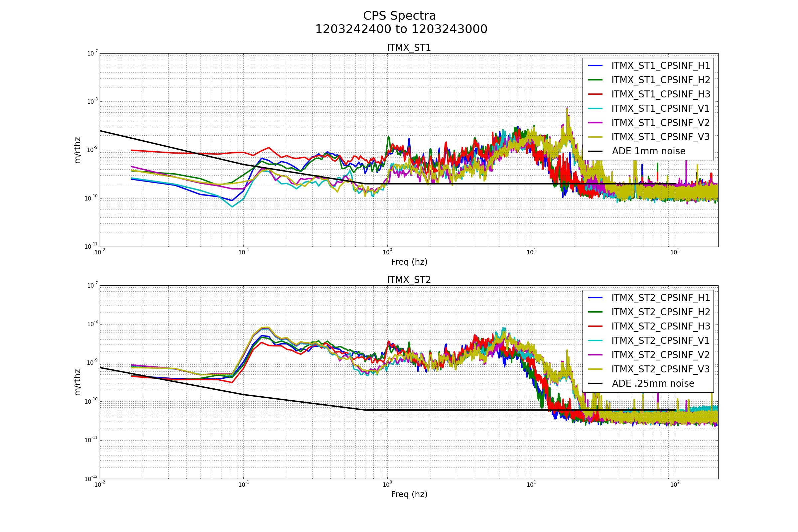Viewport: 798px width, 532px height.
Task: Click the blue H1 line swatch in top legend
Action: tap(595, 66)
